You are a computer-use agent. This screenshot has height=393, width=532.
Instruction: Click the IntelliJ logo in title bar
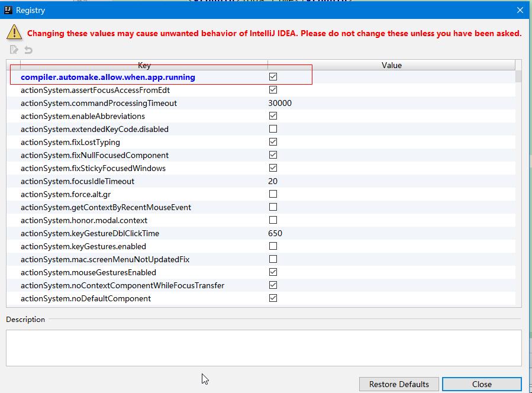[x=8, y=10]
